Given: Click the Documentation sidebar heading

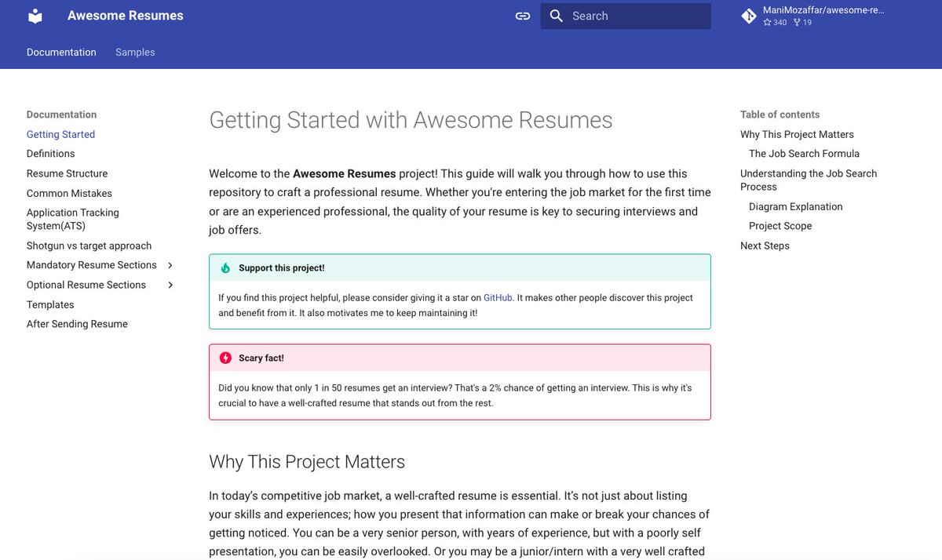Looking at the screenshot, I should click(61, 115).
